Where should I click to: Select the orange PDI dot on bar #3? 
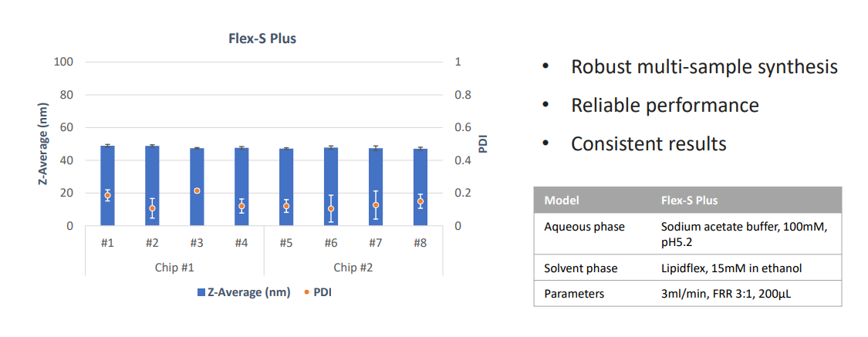point(197,190)
